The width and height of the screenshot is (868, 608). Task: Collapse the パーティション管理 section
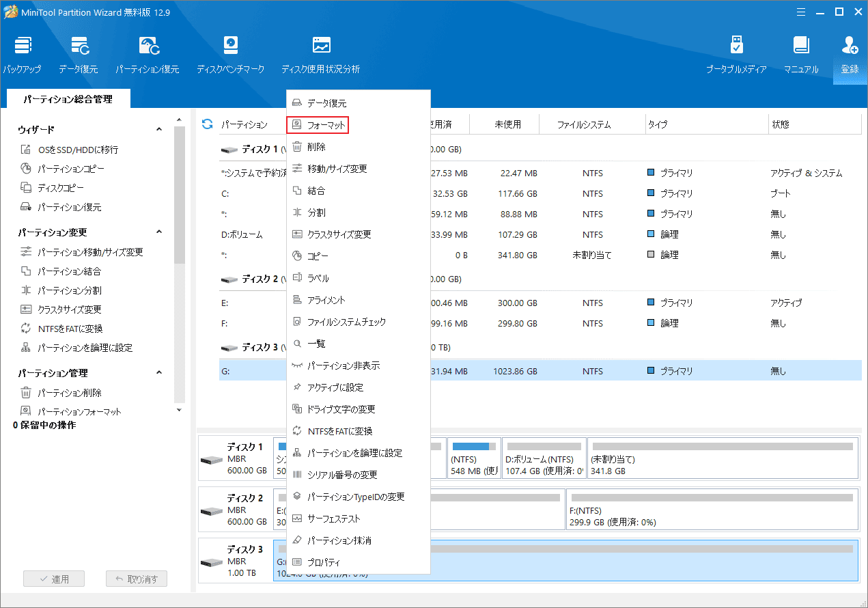[159, 372]
